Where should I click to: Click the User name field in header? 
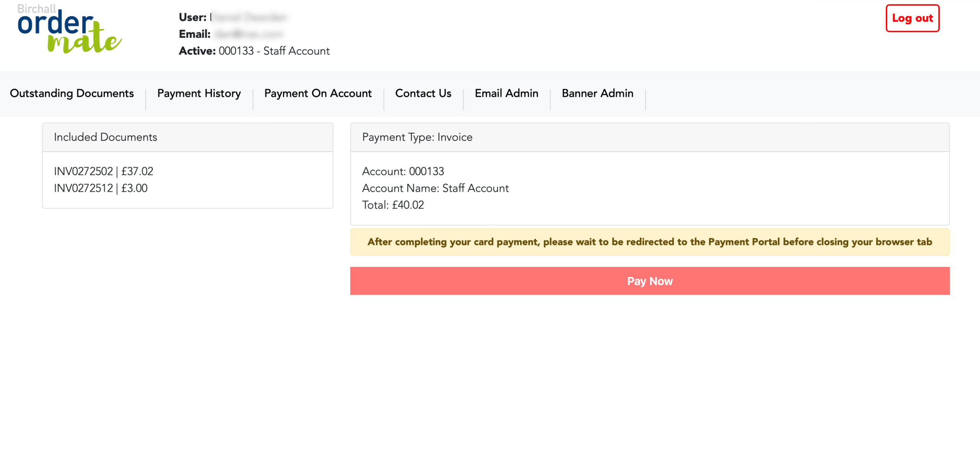tap(248, 17)
